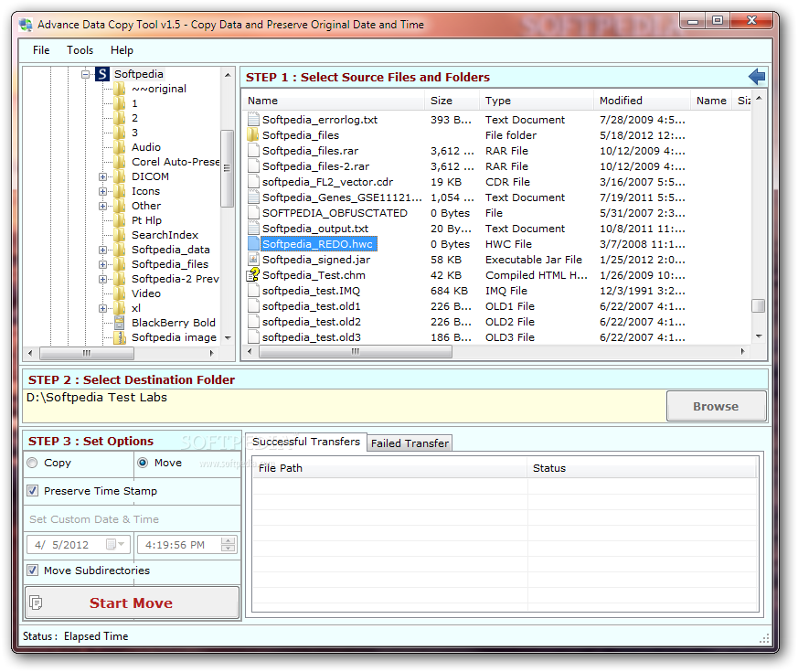Click the Softpedia_files.rar file icon

click(253, 151)
